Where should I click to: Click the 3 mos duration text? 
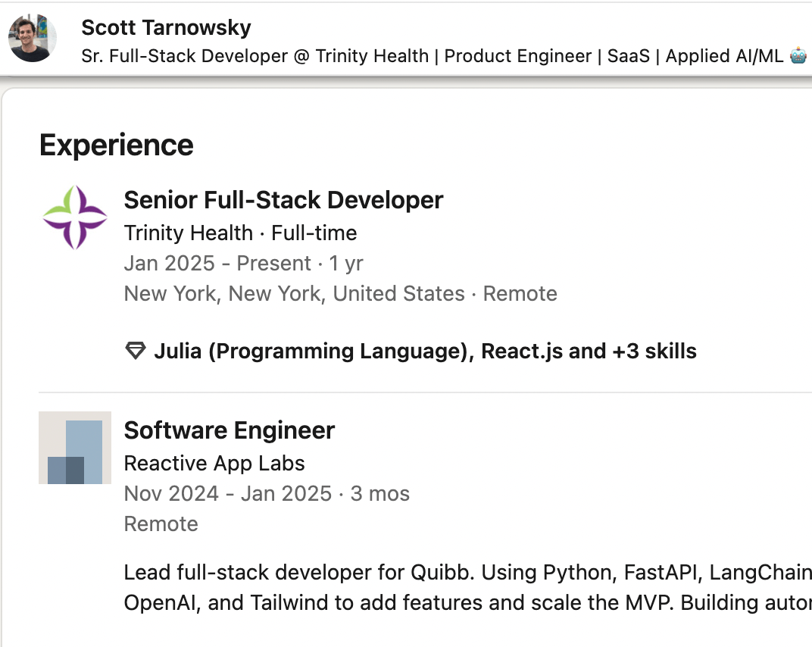click(379, 494)
